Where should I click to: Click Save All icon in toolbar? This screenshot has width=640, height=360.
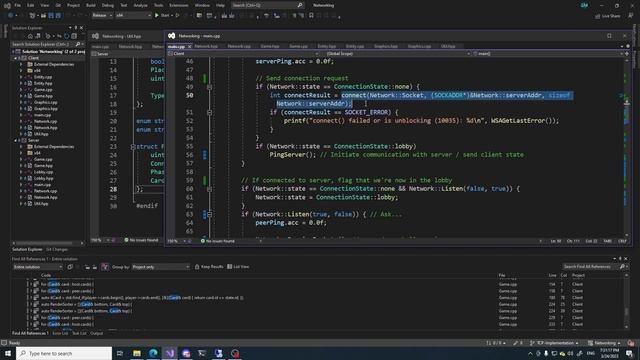click(58, 16)
